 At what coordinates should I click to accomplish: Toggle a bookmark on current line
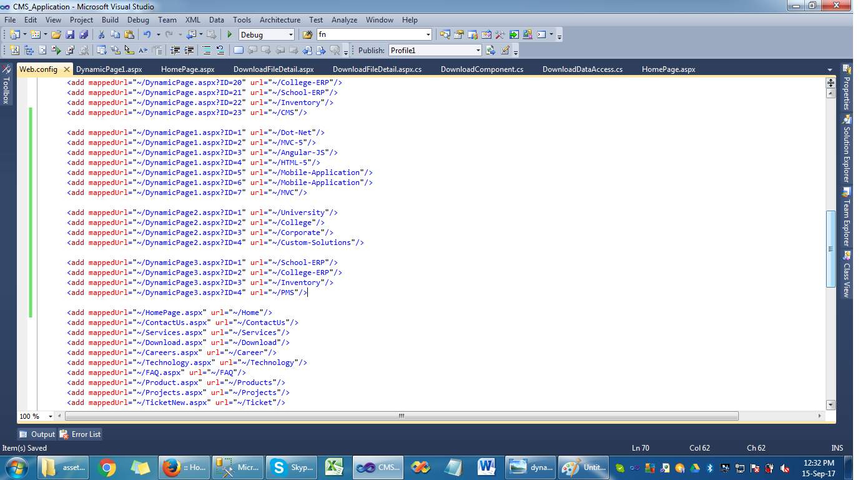[238, 51]
